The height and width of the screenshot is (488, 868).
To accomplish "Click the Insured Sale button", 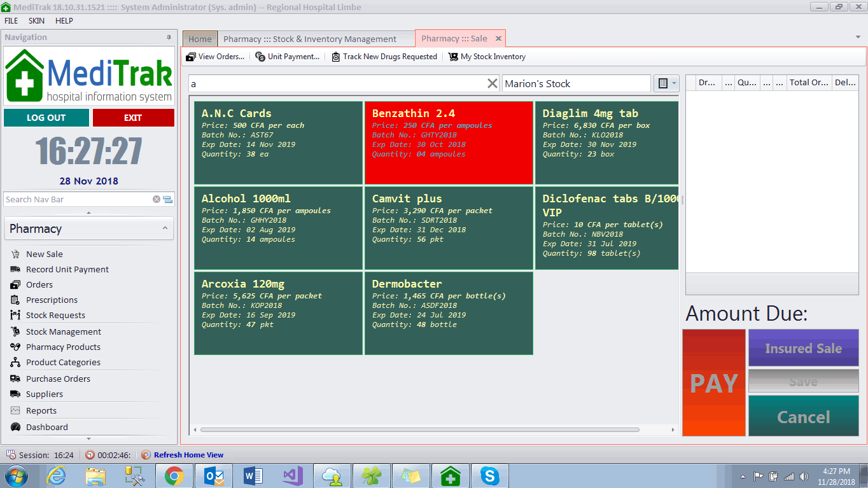I will (803, 348).
